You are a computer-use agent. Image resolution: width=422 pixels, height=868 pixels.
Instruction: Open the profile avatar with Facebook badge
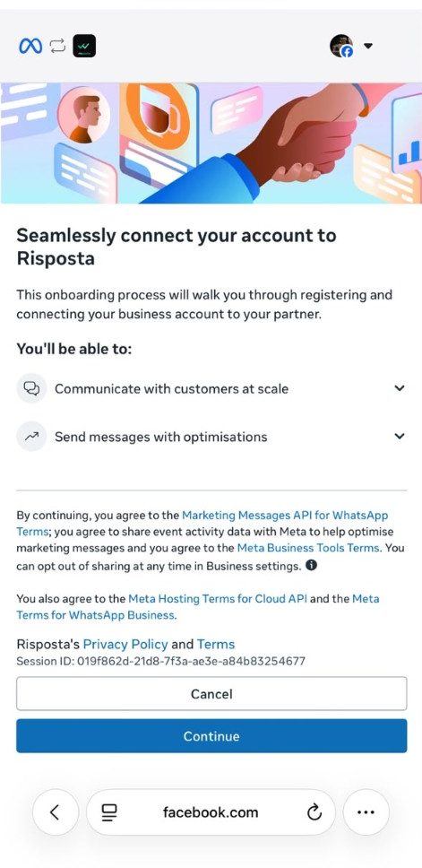341,46
